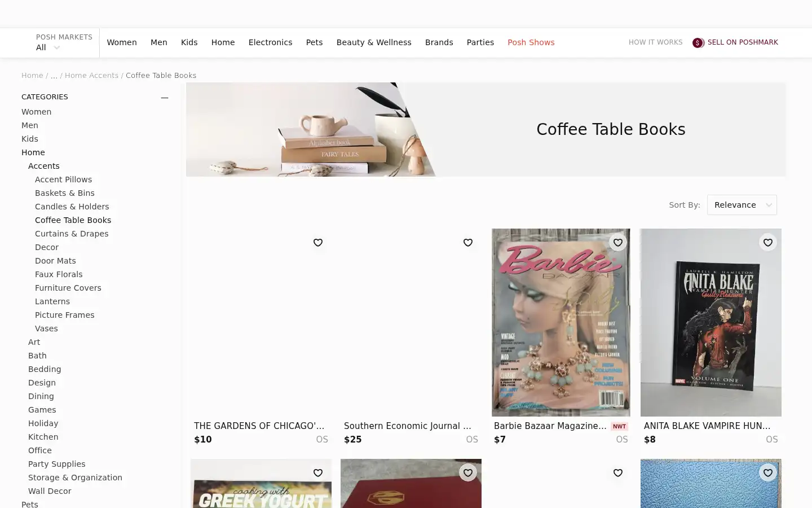The height and width of the screenshot is (508, 812).
Task: Select Art category
Action: pos(34,342)
